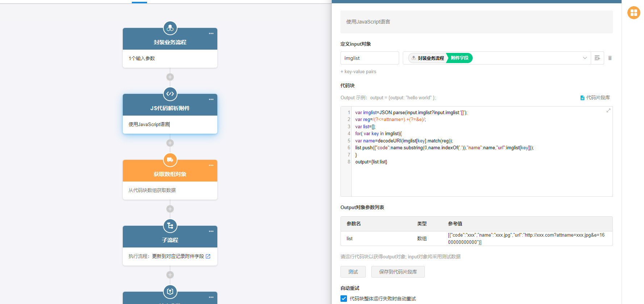Open the imglist value dropdown arrow
This screenshot has height=304, width=644.
coord(585,58)
